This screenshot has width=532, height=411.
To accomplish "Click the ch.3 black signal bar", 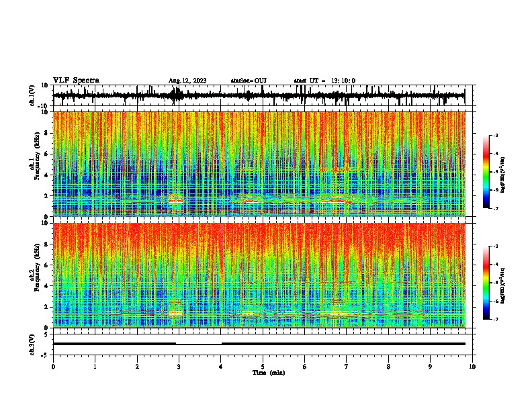I will pos(259,344).
